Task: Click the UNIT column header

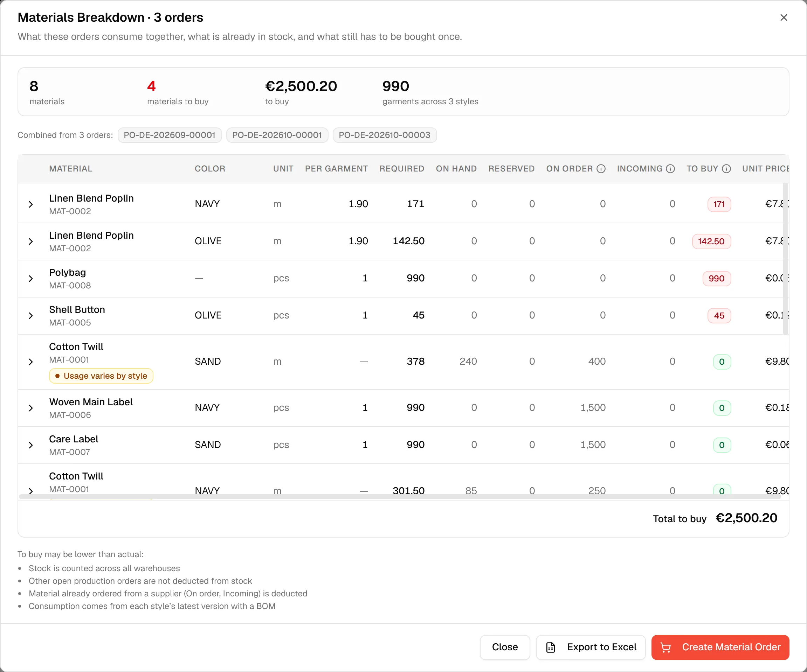Action: tap(283, 169)
